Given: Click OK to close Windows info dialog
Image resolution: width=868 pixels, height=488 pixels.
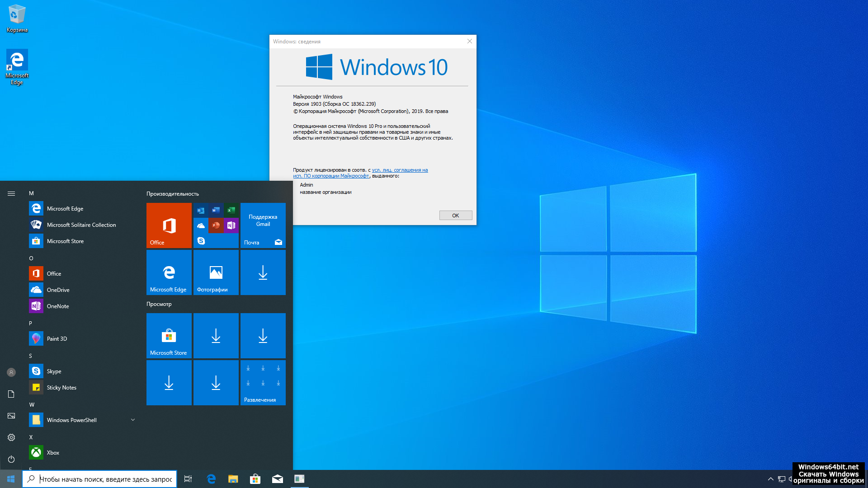Looking at the screenshot, I should 455,215.
